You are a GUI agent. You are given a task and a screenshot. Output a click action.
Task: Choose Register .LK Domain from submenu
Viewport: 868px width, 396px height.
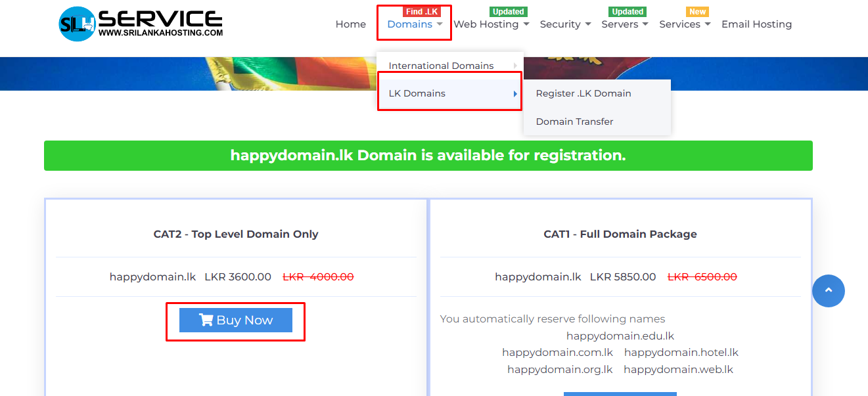(x=583, y=93)
